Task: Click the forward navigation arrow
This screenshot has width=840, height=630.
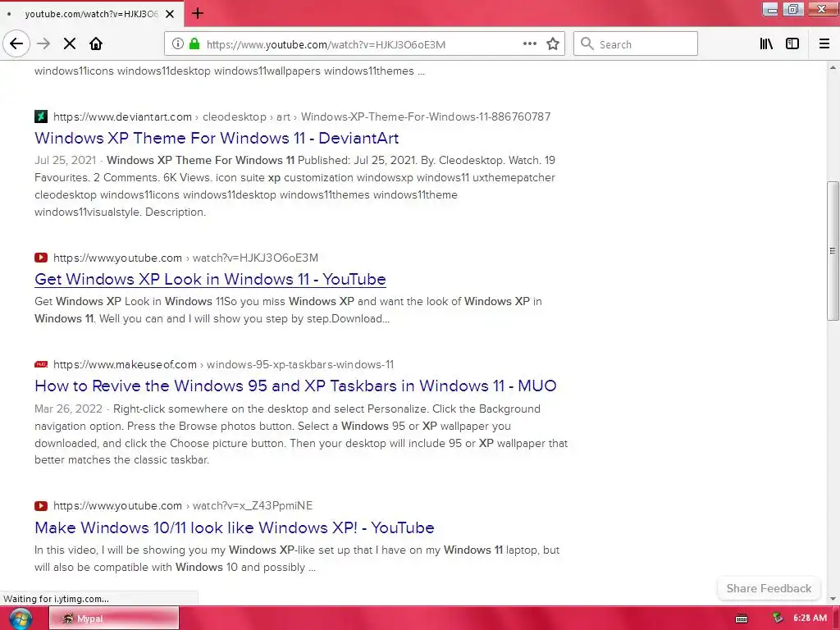Action: coord(43,44)
